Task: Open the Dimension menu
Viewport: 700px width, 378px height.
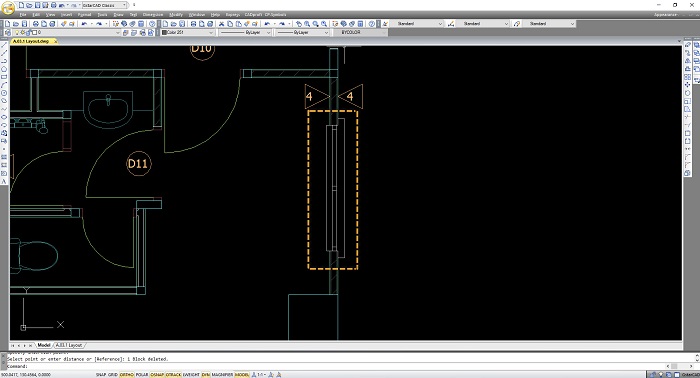Action: click(153, 15)
